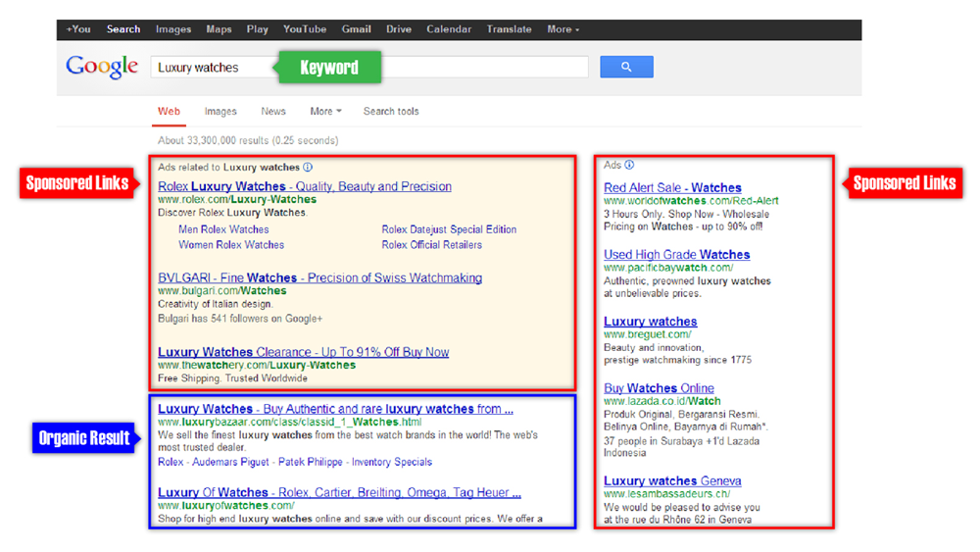The width and height of the screenshot is (980, 552).
Task: Open the More dropdown in black top bar
Action: click(x=563, y=29)
